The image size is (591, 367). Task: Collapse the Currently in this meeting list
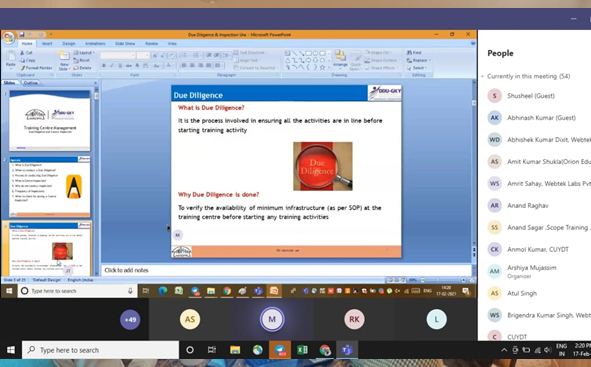(482, 76)
